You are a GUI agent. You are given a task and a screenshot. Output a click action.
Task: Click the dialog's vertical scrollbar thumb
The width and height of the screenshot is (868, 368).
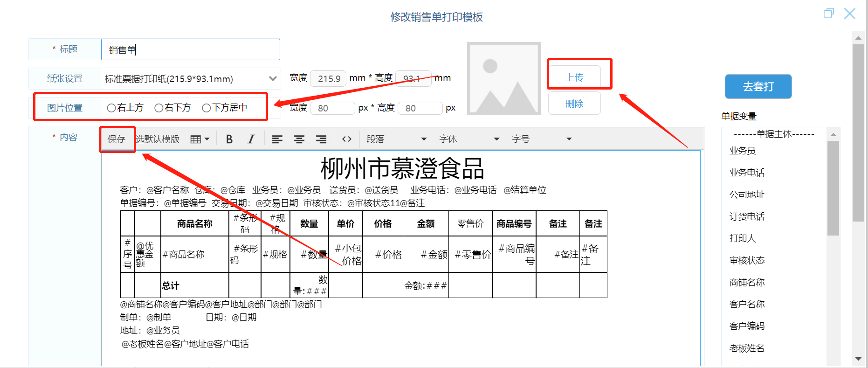tap(858, 133)
